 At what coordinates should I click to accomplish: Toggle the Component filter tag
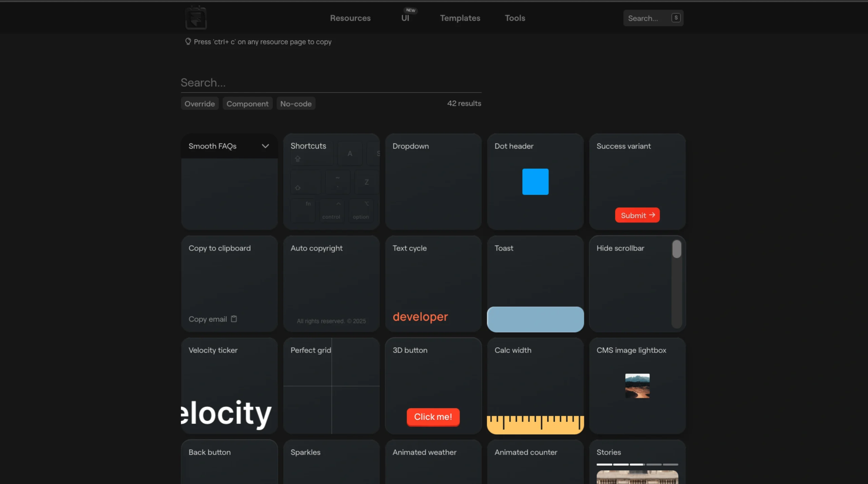tap(247, 104)
